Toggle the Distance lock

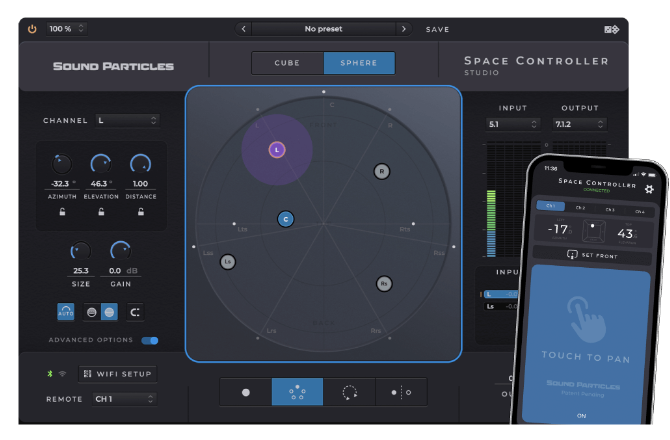140,212
